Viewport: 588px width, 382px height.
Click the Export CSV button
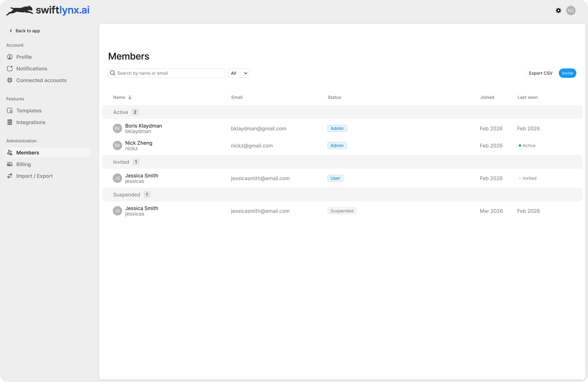pos(540,73)
